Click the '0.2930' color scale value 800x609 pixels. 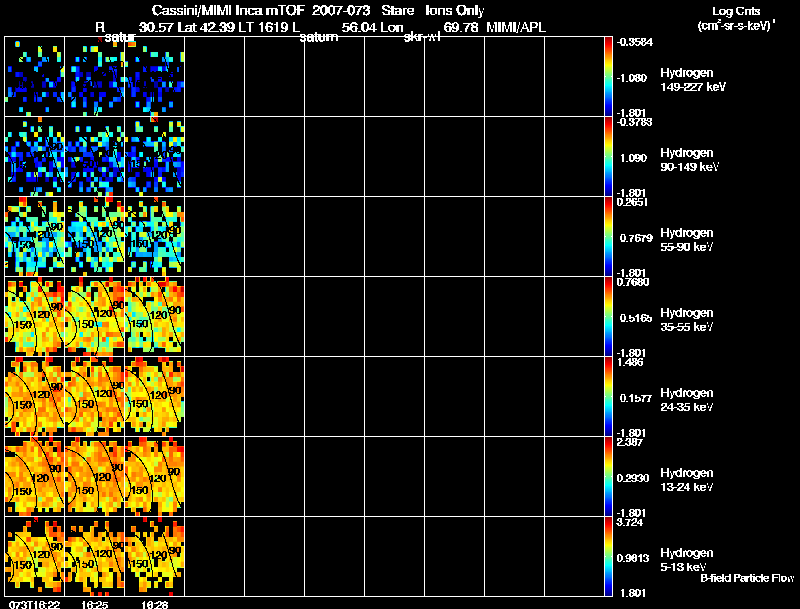(633, 478)
